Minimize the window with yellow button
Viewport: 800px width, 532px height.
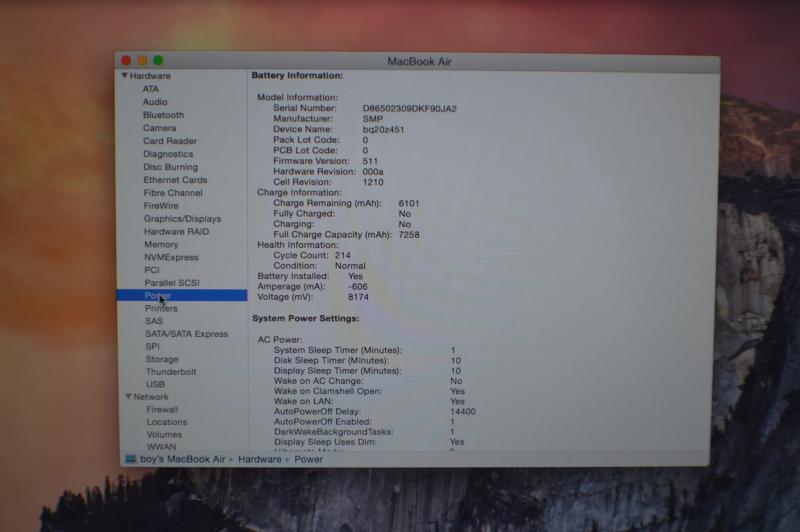click(142, 60)
